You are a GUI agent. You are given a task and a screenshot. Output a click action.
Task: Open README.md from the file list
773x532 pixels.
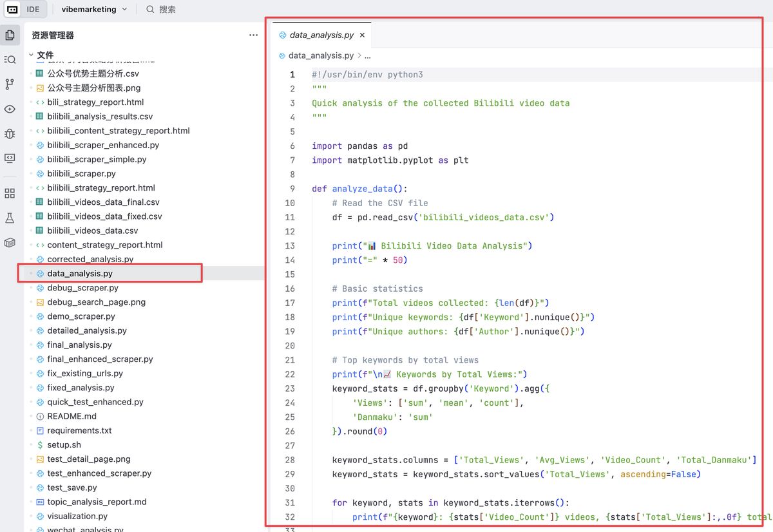tap(72, 416)
